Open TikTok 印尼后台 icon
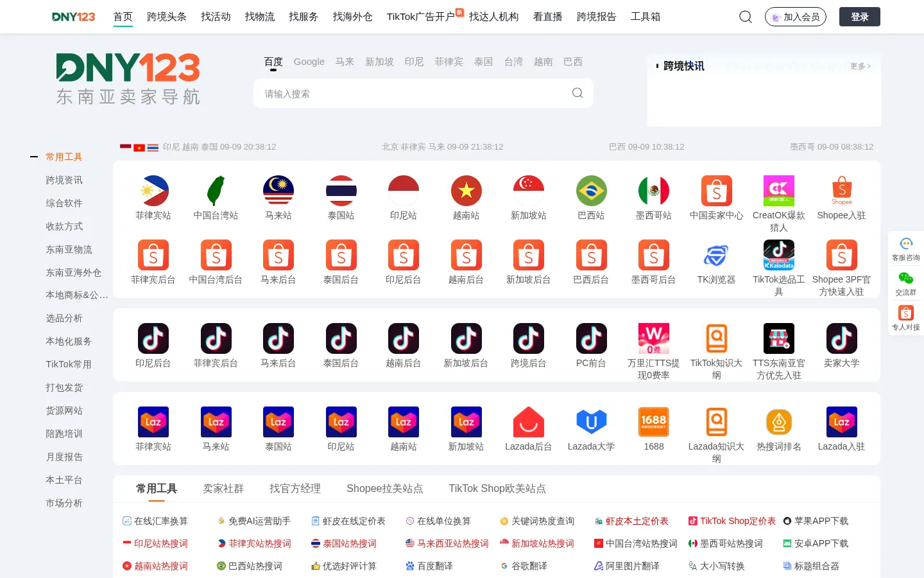Image resolution: width=924 pixels, height=578 pixels. pos(153,338)
